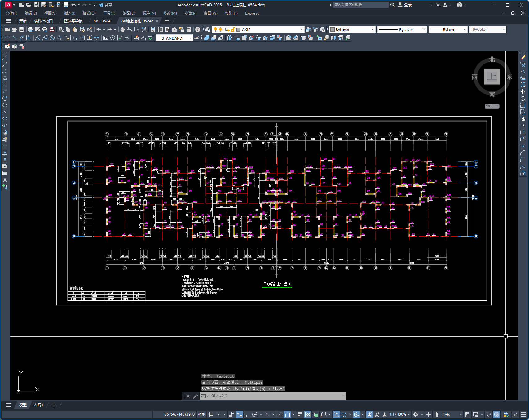Add a new drawing tab with plus button
Screen dimensions: 529x420
click(x=167, y=21)
